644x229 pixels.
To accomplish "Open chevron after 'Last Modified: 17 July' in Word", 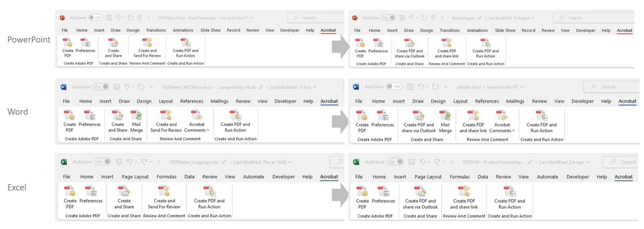I will [315, 87].
